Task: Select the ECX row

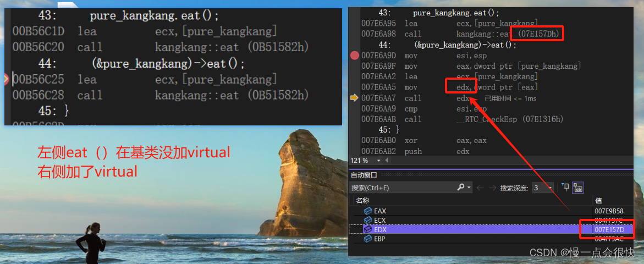Action: pyautogui.click(x=492, y=221)
